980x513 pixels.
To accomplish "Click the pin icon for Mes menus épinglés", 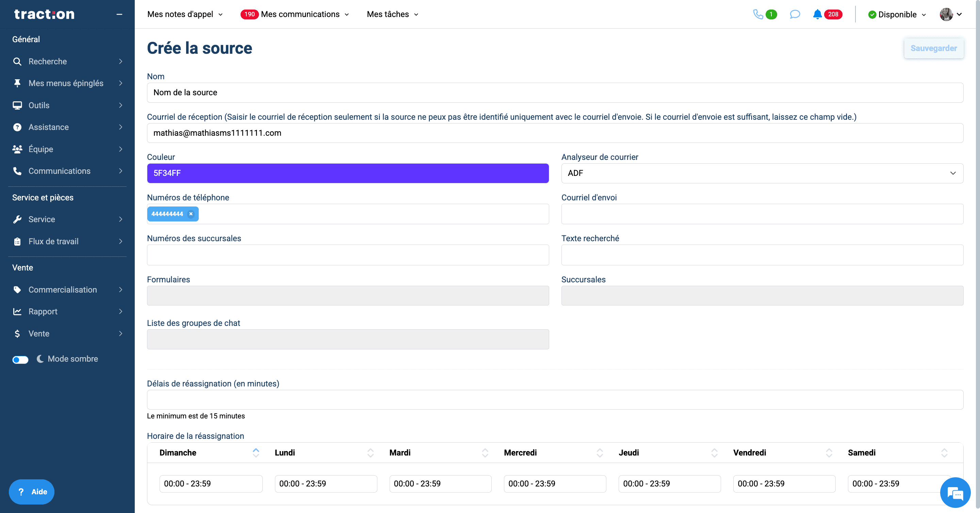I will coord(17,83).
